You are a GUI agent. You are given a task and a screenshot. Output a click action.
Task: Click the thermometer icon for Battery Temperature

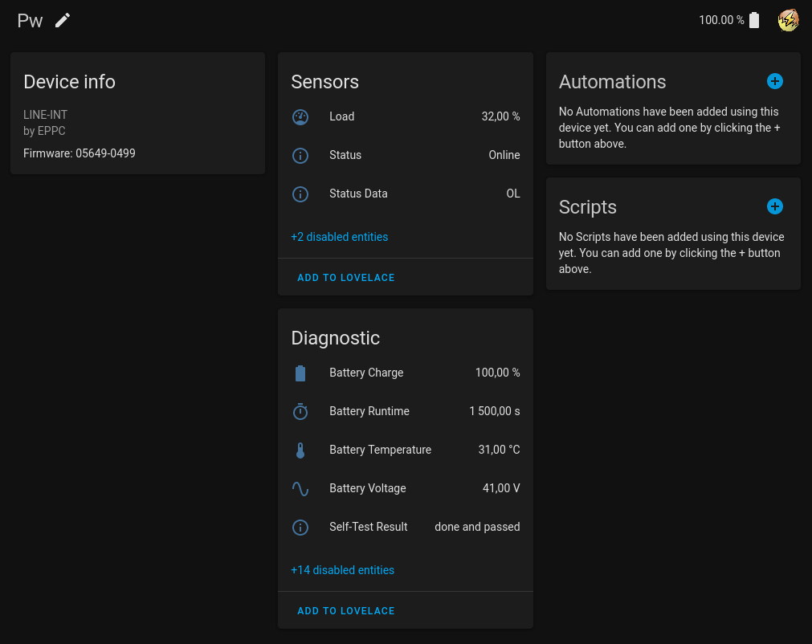click(300, 450)
